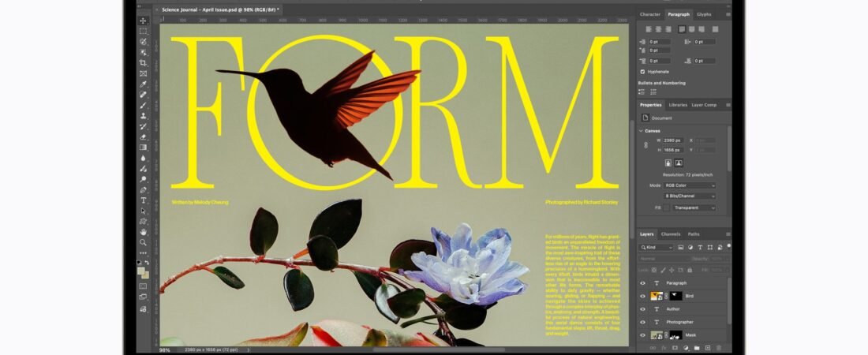Click the foreground color swatch
The height and width of the screenshot is (355, 868).
coord(141,271)
